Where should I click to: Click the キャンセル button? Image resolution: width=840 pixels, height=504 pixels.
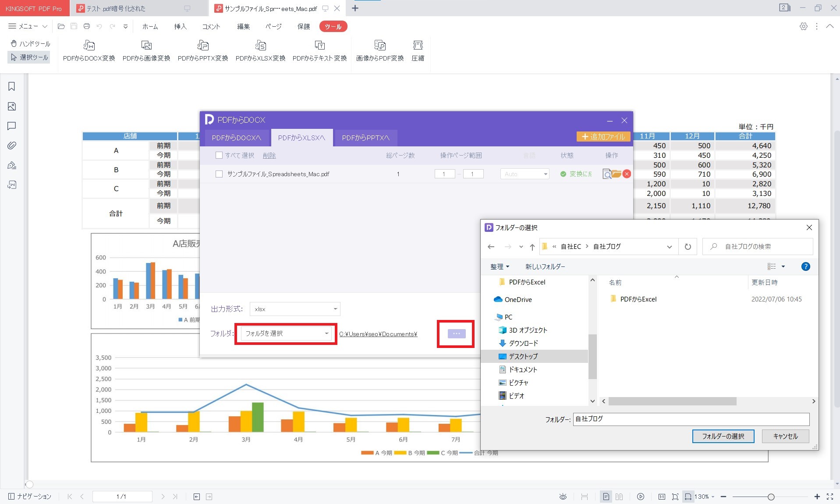point(785,436)
